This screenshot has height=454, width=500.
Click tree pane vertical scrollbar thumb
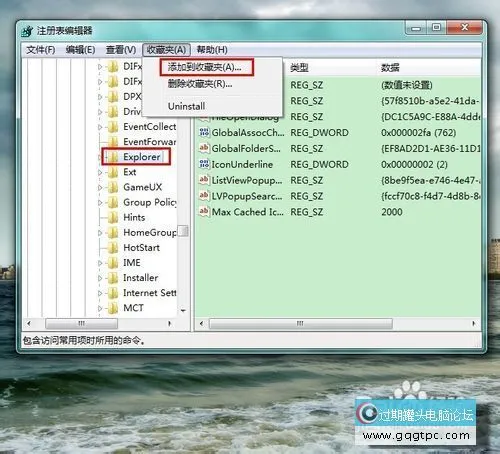coord(183,231)
